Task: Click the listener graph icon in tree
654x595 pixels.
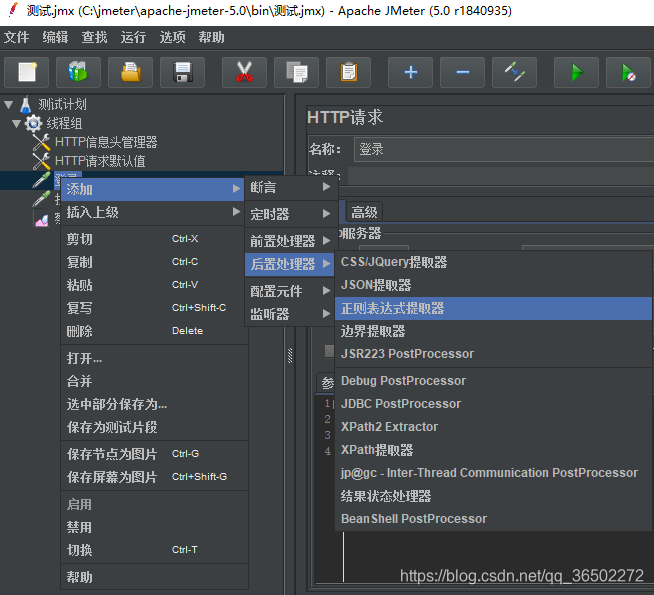Action: click(x=41, y=219)
